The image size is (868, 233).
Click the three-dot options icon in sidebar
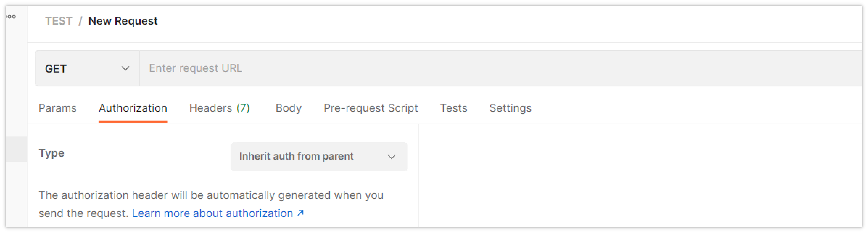pyautogui.click(x=11, y=17)
